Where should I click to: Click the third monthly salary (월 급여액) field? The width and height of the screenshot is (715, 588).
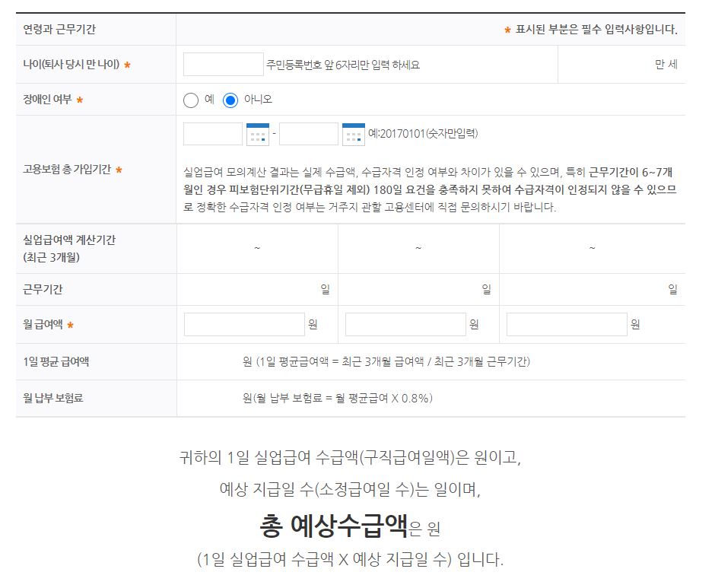567,324
